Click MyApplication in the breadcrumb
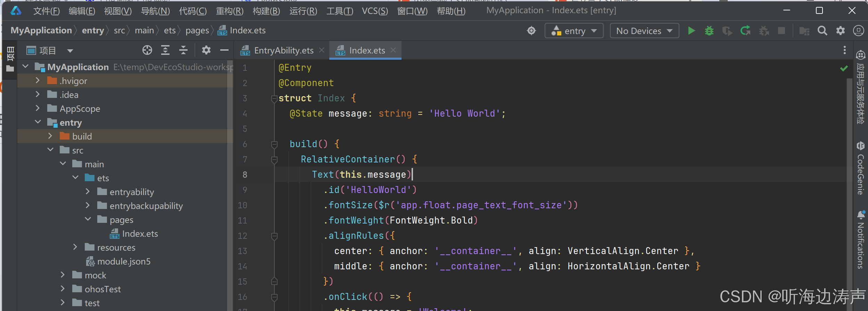Screen dimensions: 868x311 click(x=41, y=31)
